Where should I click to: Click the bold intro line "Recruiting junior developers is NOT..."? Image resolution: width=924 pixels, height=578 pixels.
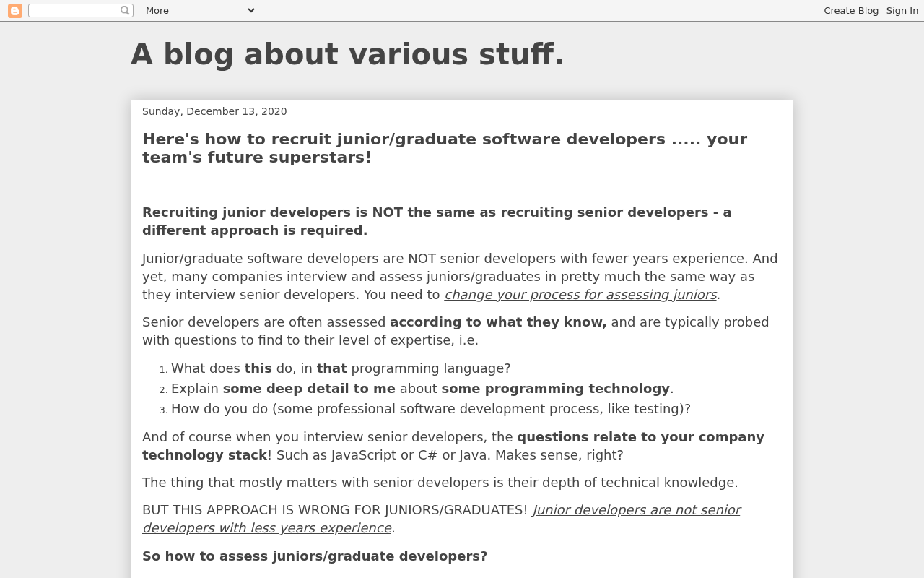tap(437, 221)
